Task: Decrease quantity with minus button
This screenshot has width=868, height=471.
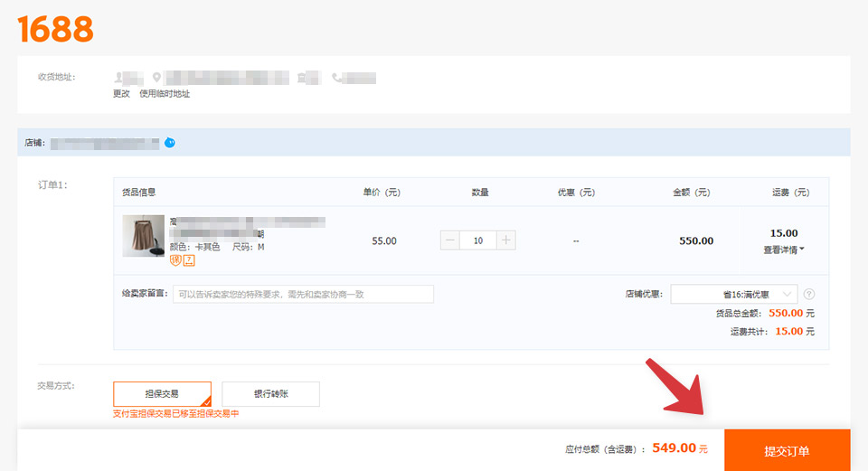Action: [x=449, y=240]
